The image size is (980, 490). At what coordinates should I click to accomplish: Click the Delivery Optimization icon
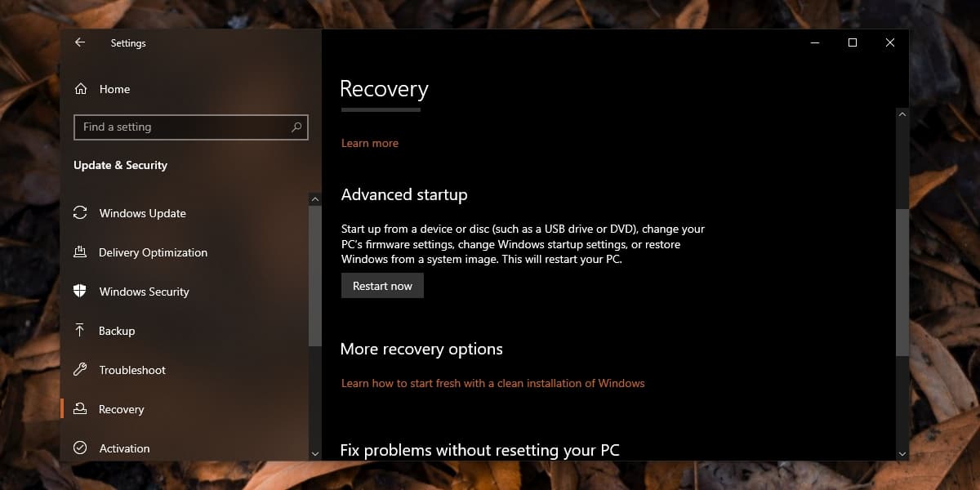(x=80, y=252)
